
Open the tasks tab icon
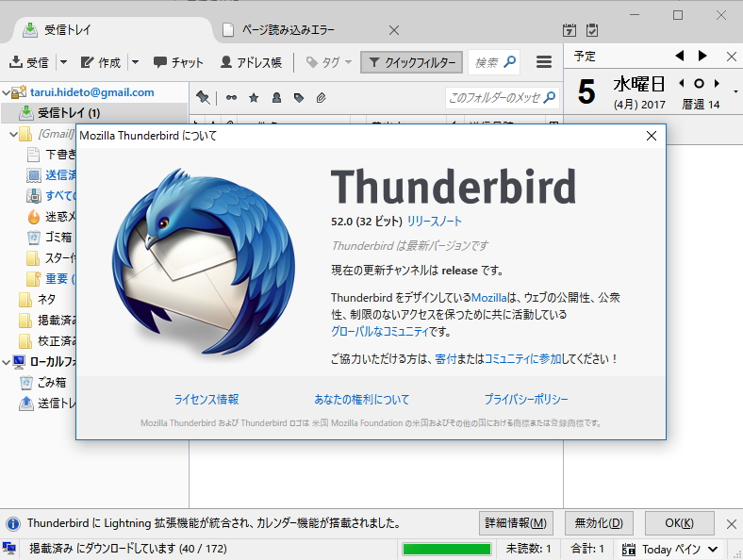pyautogui.click(x=592, y=30)
